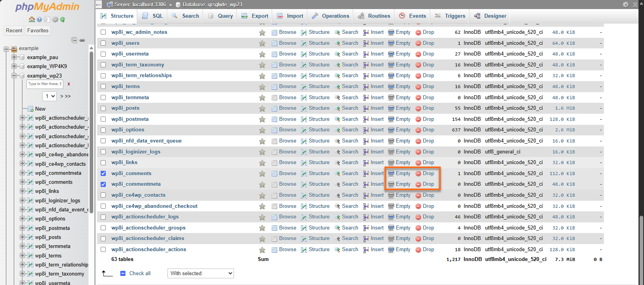Open page settings gear in top bar
644x285 pixels.
tap(626, 4)
